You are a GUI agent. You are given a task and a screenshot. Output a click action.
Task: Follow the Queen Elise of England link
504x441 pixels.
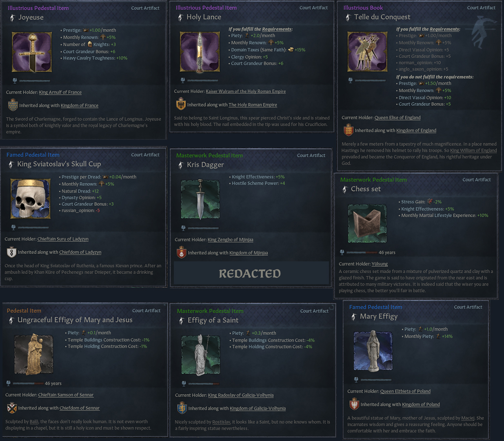coord(397,118)
